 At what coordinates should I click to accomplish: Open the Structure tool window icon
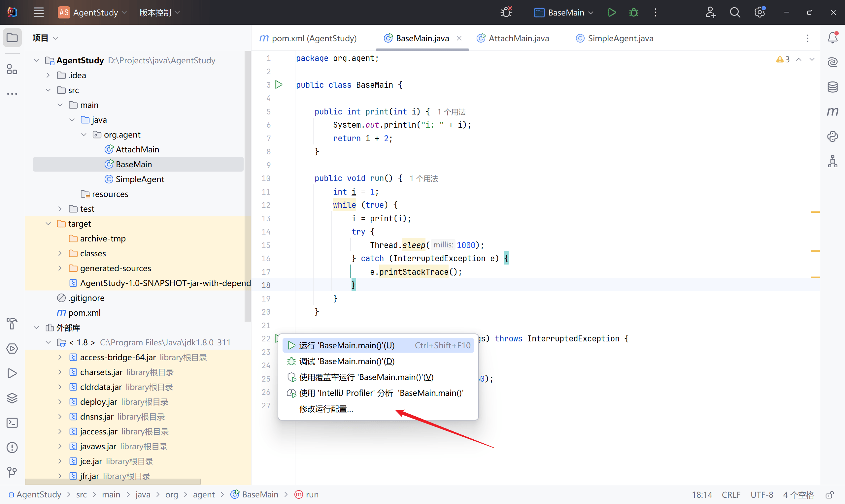coord(12,69)
